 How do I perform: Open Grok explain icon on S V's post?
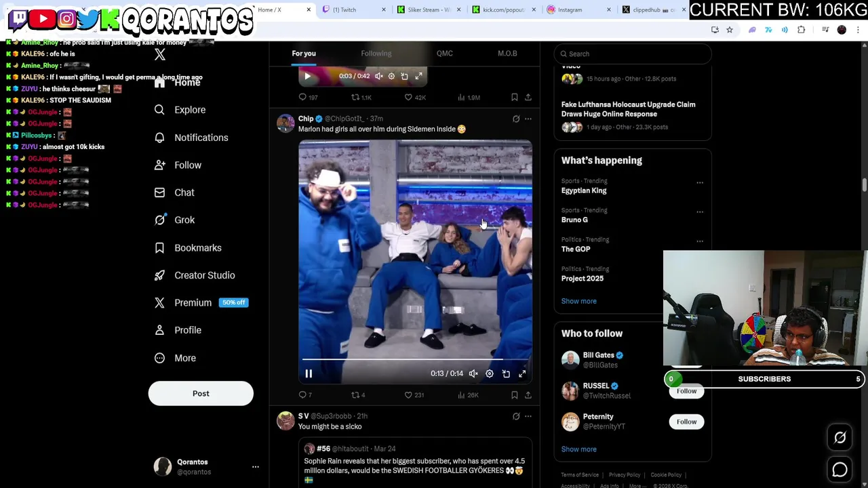coord(516,416)
